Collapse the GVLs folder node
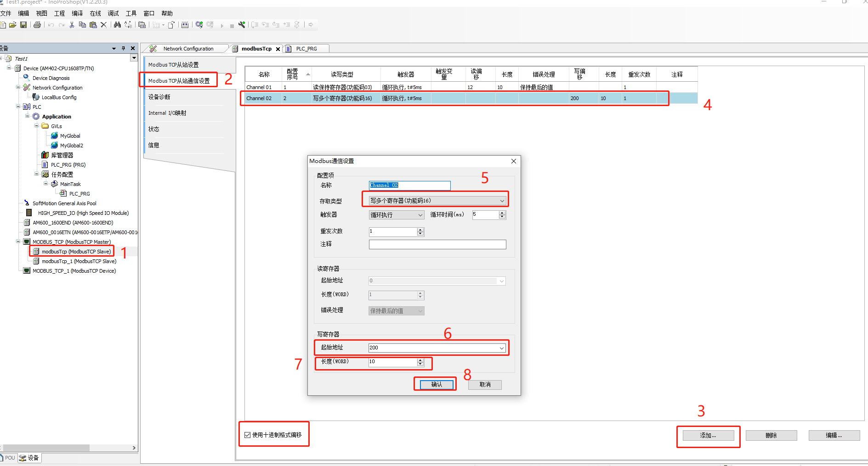Image resolution: width=868 pixels, height=466 pixels. [x=36, y=126]
